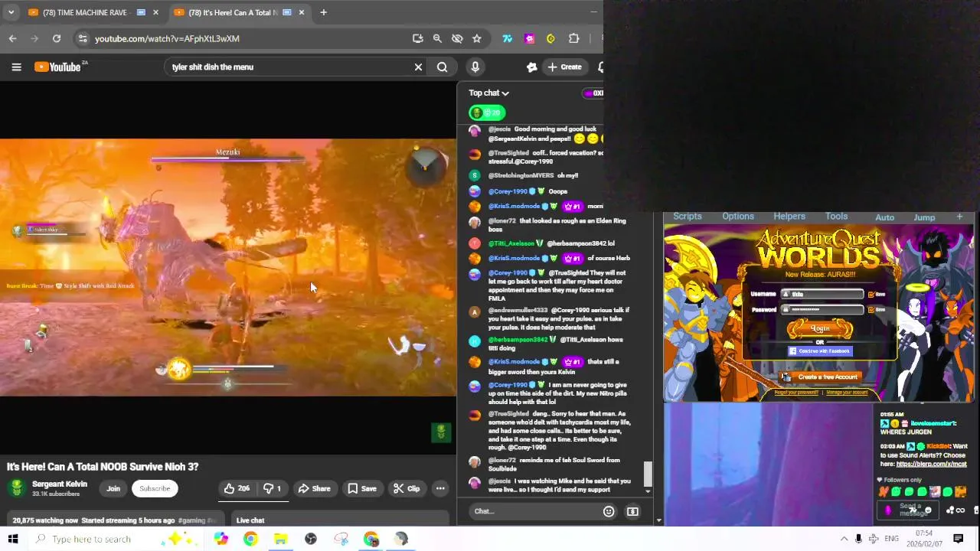View site information icon in address bar
This screenshot has height=551, width=980.
(x=82, y=38)
